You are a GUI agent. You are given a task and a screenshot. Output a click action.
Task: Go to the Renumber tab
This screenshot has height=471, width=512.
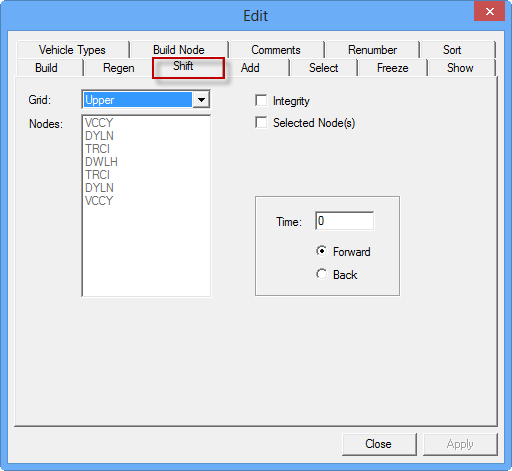point(372,50)
